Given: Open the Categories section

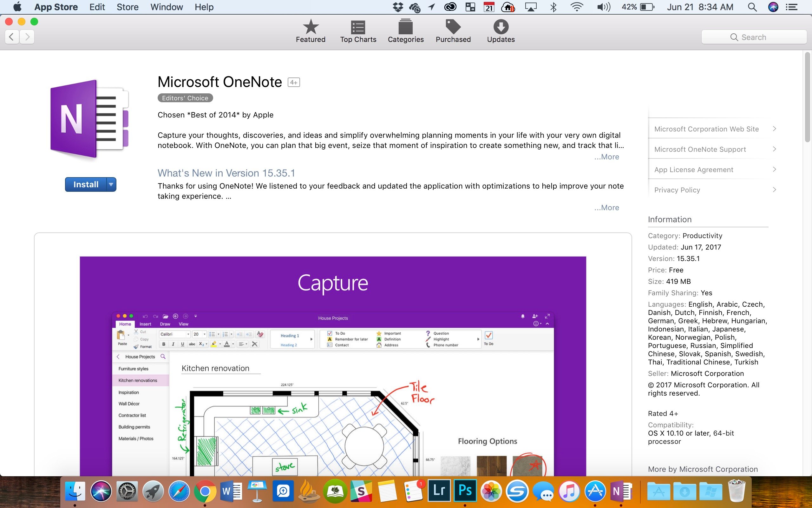Looking at the screenshot, I should [x=405, y=31].
